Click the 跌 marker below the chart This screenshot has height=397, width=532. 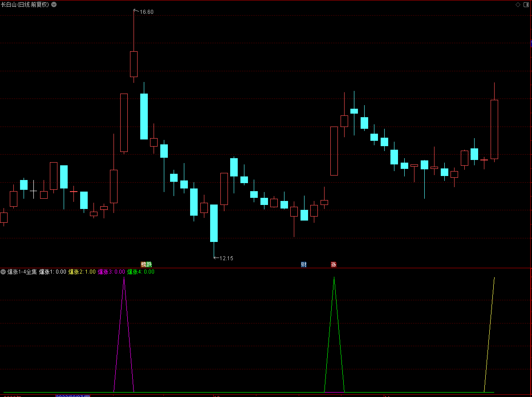pos(149,265)
